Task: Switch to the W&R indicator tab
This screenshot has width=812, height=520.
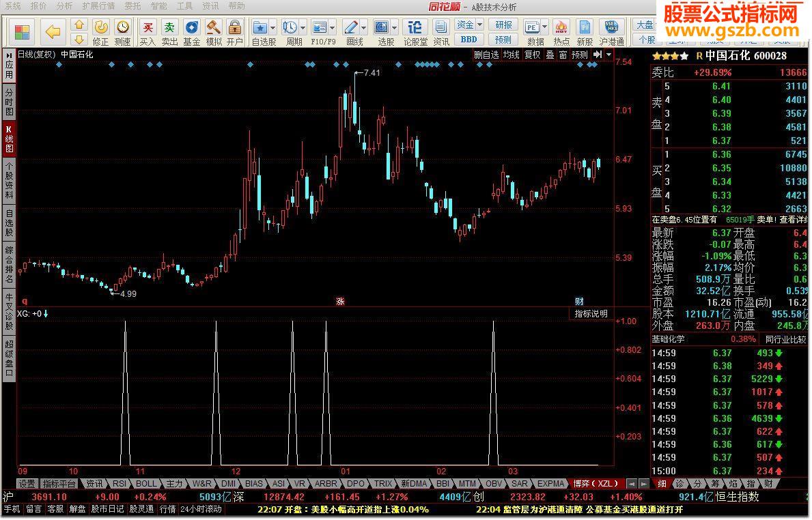Action: pos(201,483)
